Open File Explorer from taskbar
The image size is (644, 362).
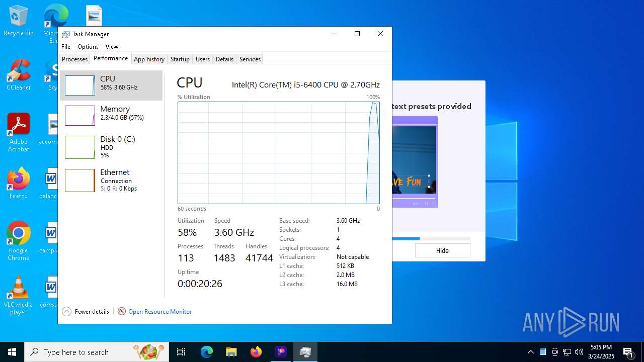pos(231,352)
